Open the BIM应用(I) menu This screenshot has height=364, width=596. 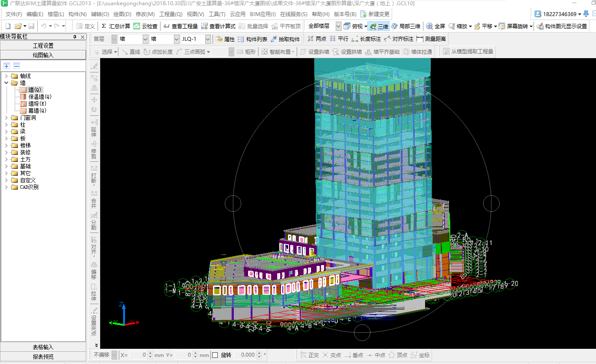[x=262, y=14]
